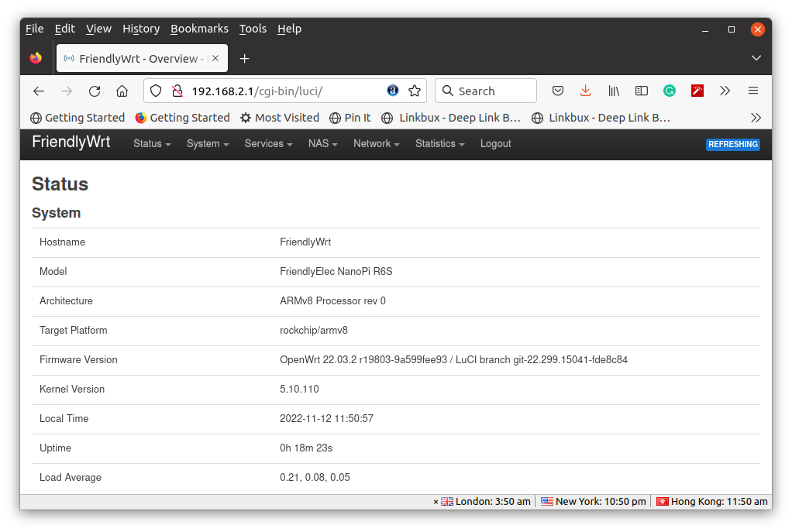
Task: Expand the Network dropdown menu
Action: pyautogui.click(x=377, y=144)
